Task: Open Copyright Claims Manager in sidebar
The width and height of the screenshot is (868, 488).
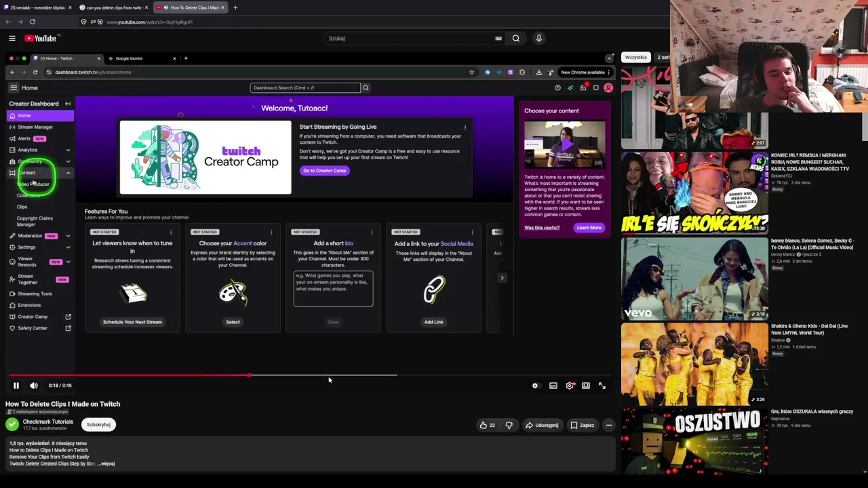Action: pyautogui.click(x=35, y=221)
